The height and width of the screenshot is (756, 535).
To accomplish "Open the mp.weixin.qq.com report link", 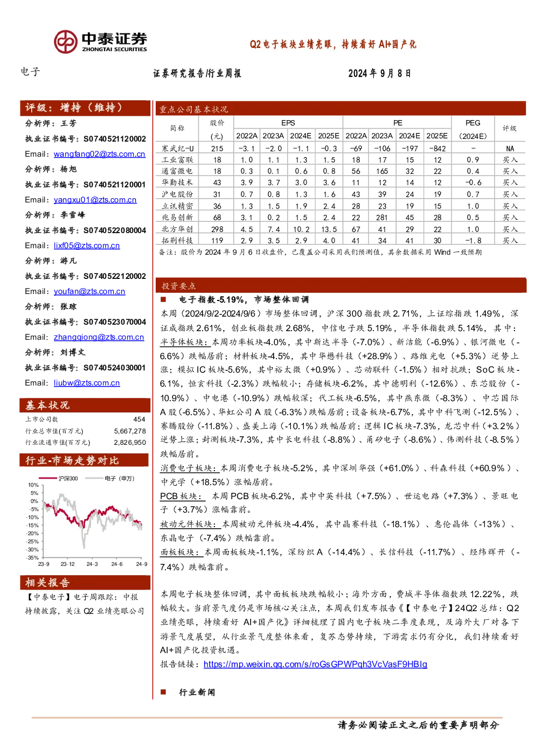I will pyautogui.click(x=315, y=664).
